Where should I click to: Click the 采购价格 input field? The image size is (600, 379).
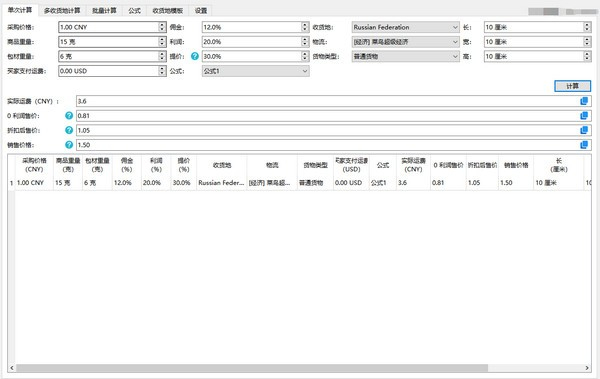[x=109, y=27]
